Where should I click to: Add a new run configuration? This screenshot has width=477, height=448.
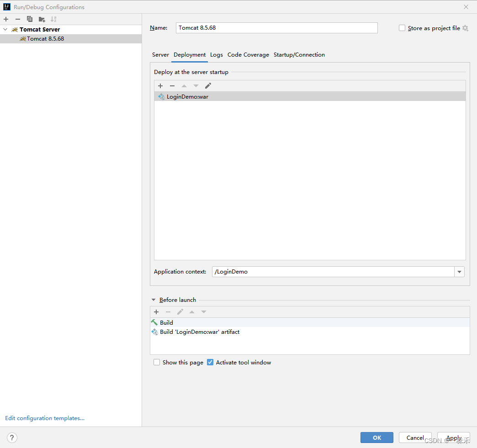click(x=6, y=19)
